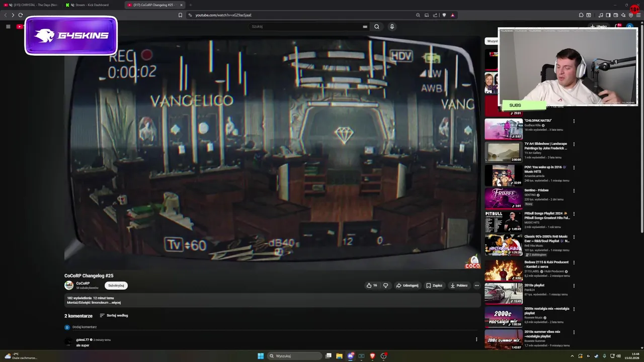Start voice search with microphone icon
The width and height of the screenshot is (644, 362).
coord(392,27)
